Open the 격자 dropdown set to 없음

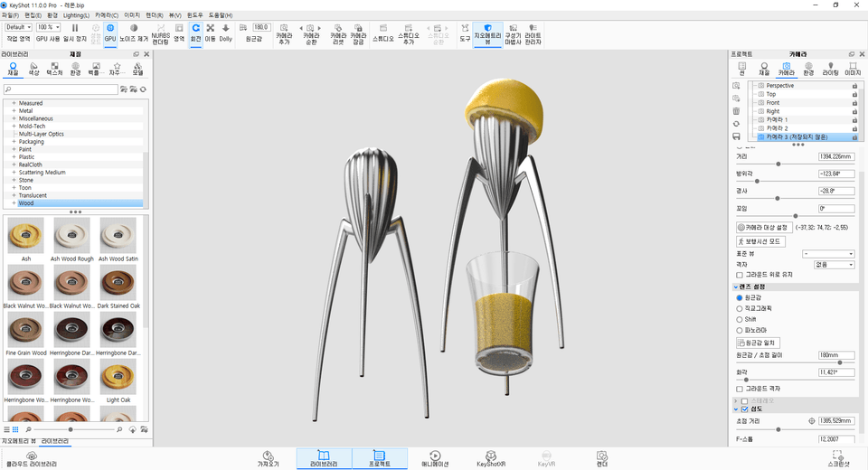click(x=832, y=265)
